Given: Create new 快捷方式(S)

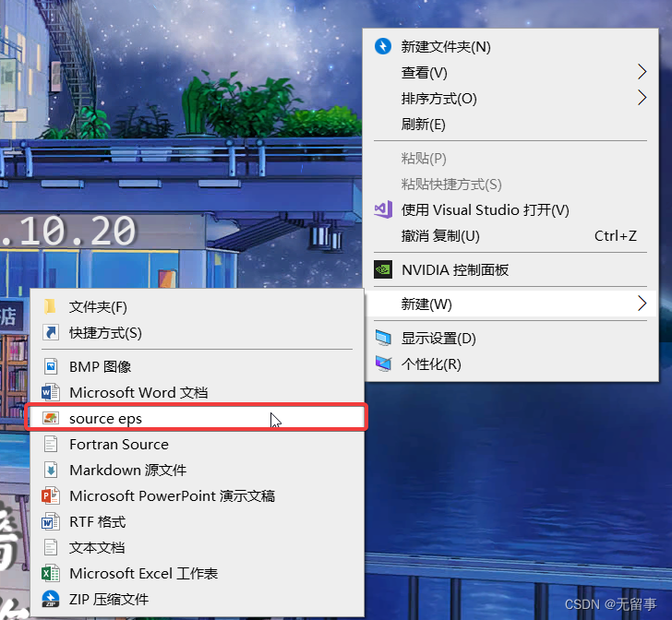Looking at the screenshot, I should (x=198, y=332).
